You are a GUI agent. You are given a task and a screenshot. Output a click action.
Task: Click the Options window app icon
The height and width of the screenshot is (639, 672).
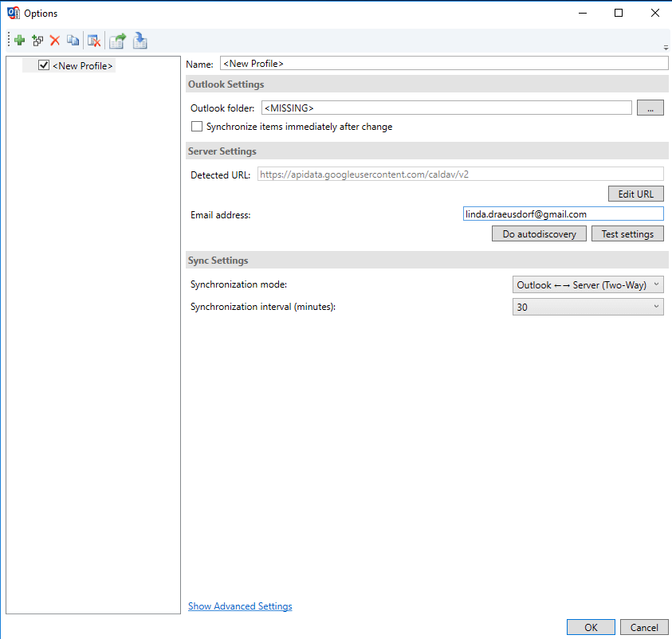[14, 13]
